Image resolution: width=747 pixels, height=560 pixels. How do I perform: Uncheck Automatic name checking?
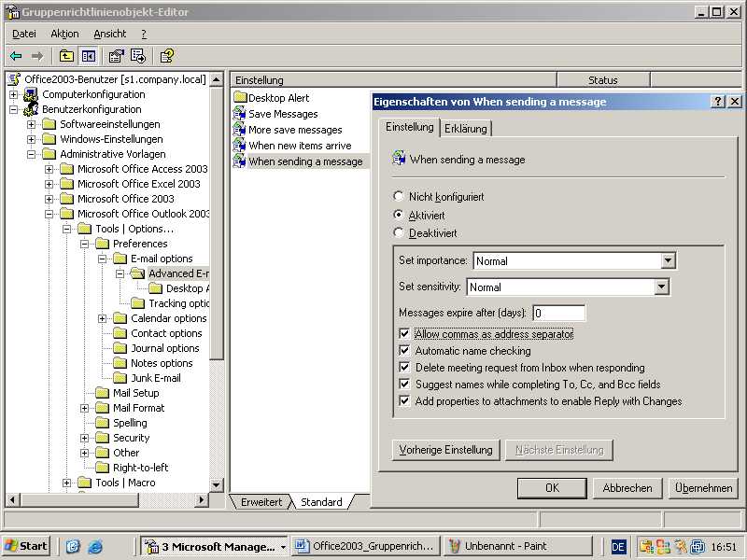point(404,351)
